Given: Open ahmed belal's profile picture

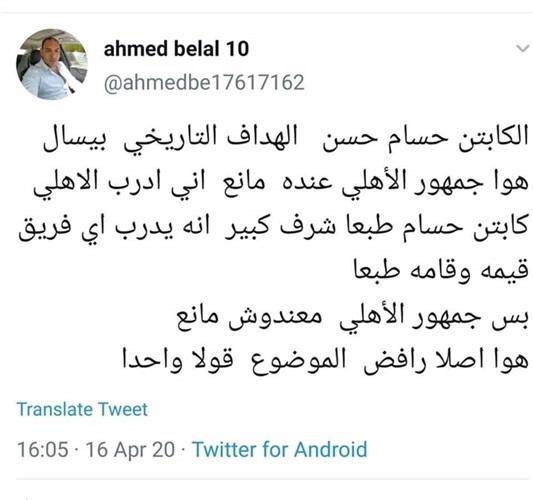Looking at the screenshot, I should point(52,64).
